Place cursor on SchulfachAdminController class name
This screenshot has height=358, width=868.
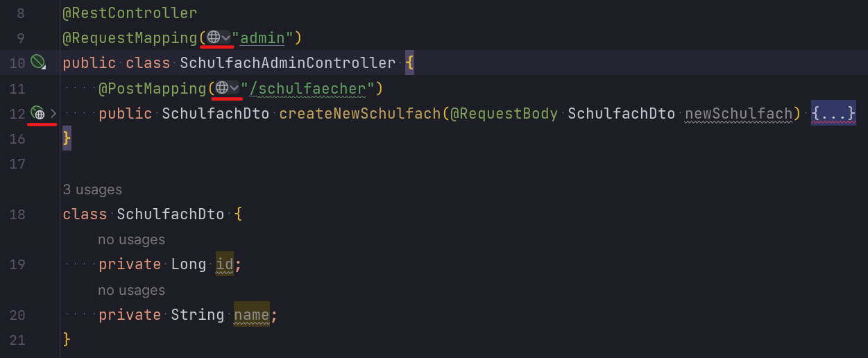click(287, 62)
